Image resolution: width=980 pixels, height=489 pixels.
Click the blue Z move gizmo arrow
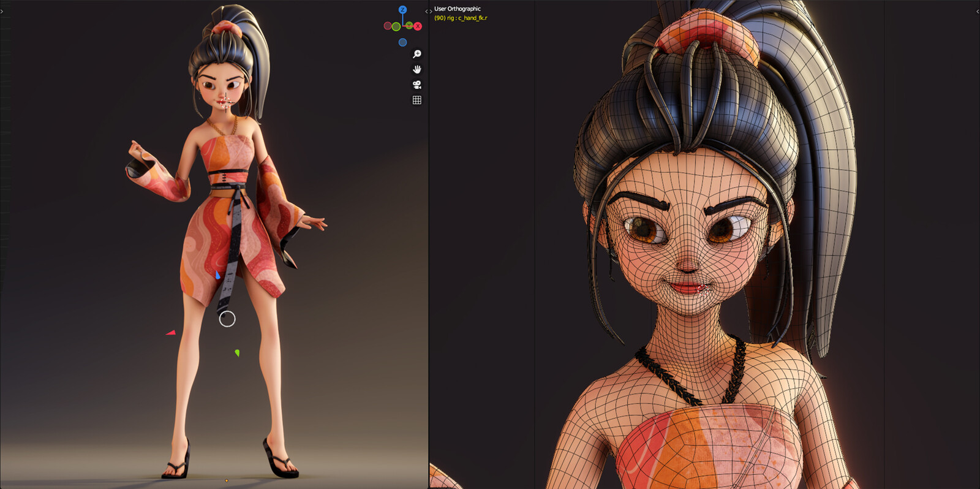pos(217,275)
